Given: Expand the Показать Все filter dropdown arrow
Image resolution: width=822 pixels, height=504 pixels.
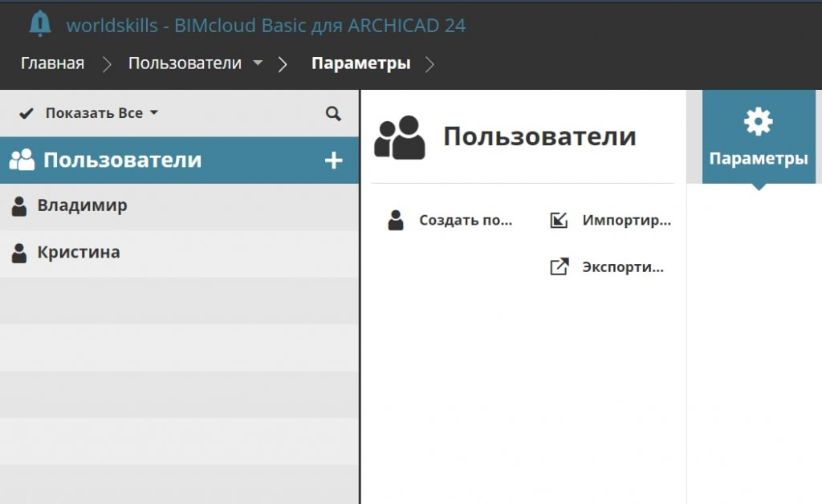Looking at the screenshot, I should 154,113.
